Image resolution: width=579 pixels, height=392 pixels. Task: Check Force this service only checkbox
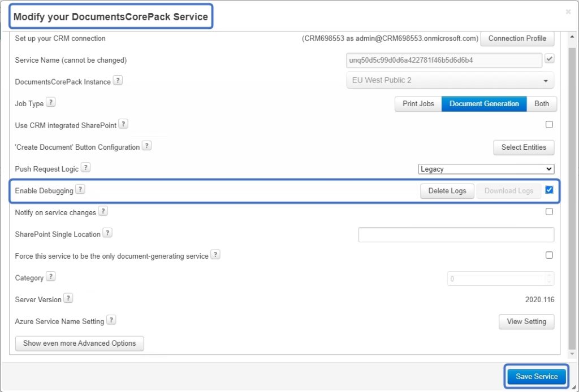coord(549,255)
